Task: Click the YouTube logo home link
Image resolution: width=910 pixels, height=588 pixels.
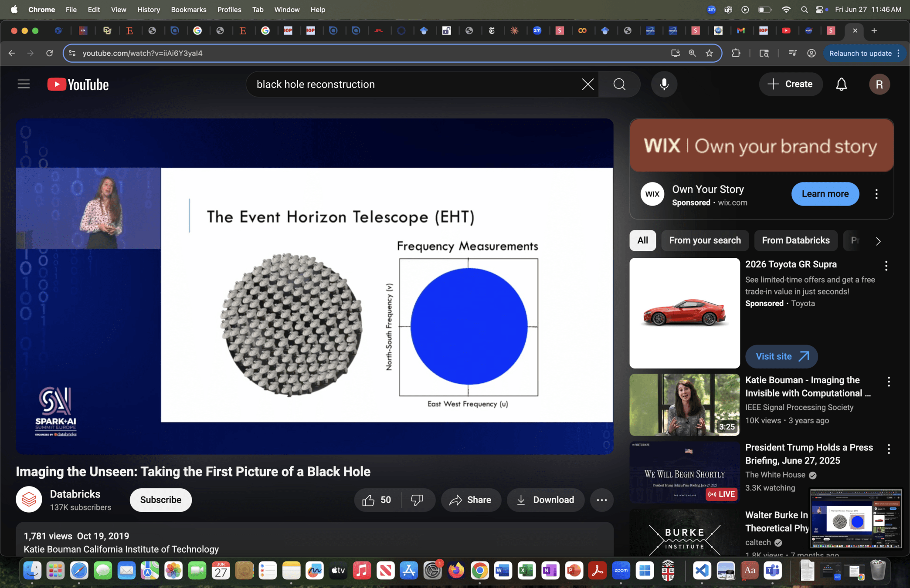Action: [x=78, y=84]
